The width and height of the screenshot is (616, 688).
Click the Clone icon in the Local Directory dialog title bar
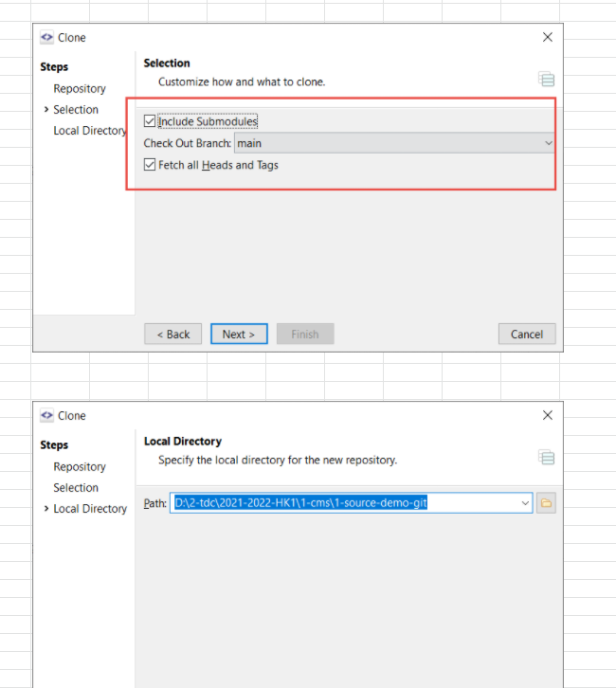click(x=47, y=416)
